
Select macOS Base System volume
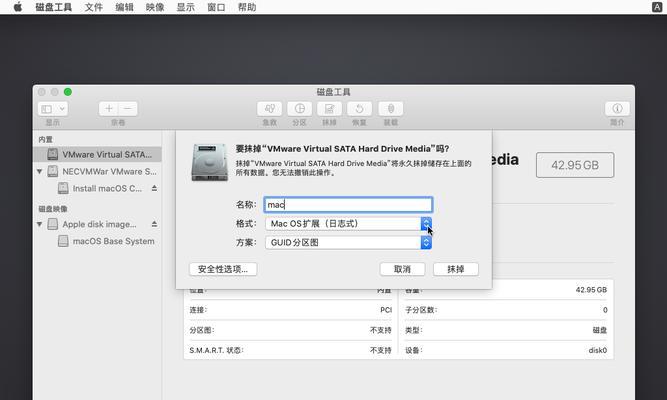106,241
